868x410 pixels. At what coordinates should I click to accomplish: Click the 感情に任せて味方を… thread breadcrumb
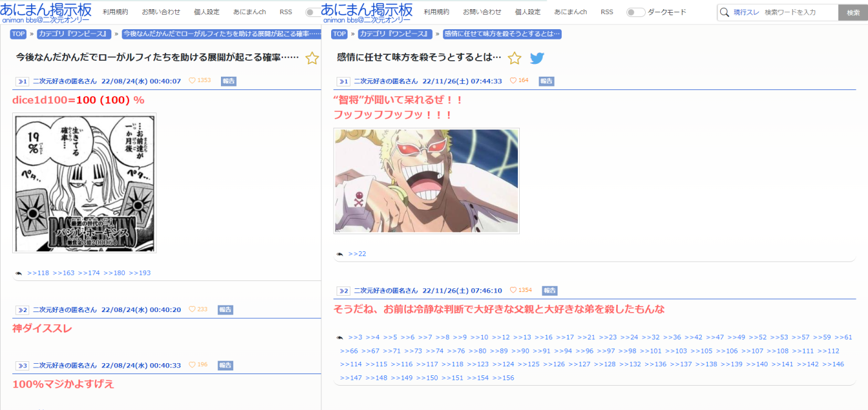click(x=502, y=34)
